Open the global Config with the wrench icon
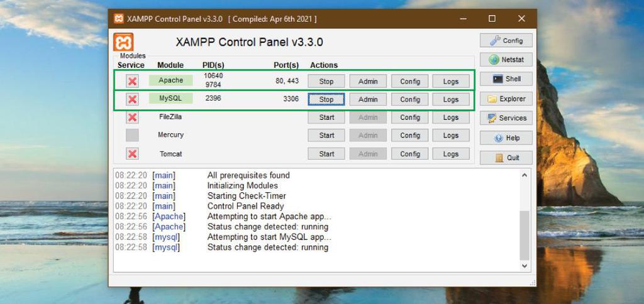This screenshot has height=304, width=644. coord(506,41)
